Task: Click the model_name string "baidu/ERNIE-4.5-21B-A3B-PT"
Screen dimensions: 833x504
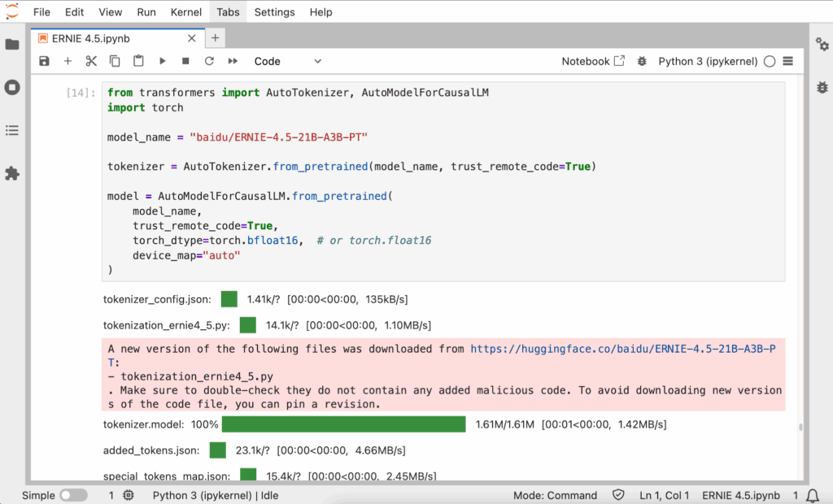Action: (279, 137)
